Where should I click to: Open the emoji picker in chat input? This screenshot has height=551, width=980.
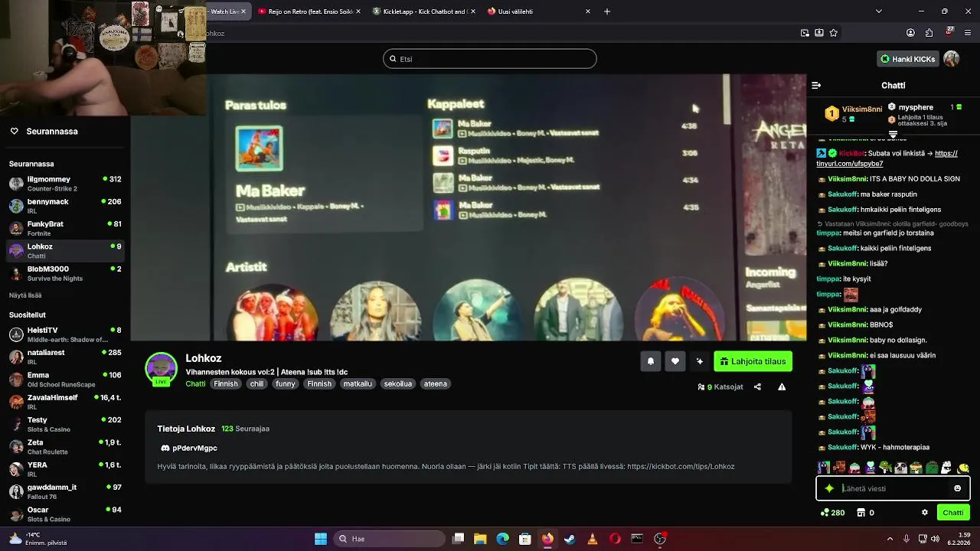click(957, 488)
